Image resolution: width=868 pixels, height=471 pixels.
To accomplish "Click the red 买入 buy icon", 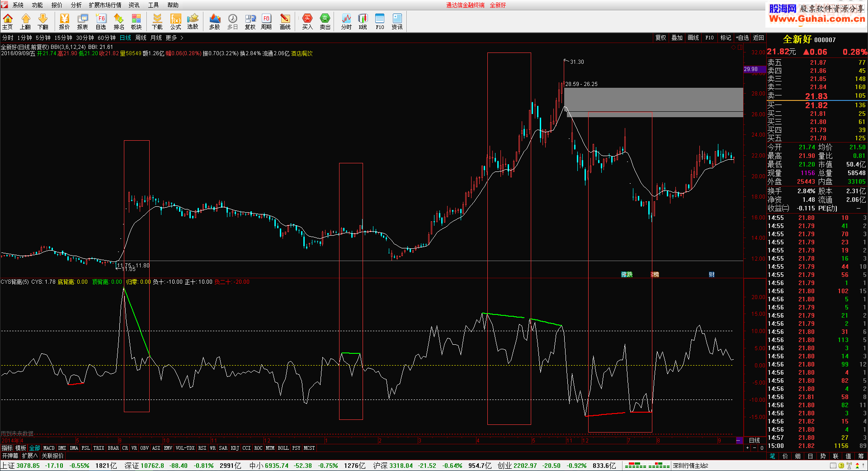I will 307,21.
